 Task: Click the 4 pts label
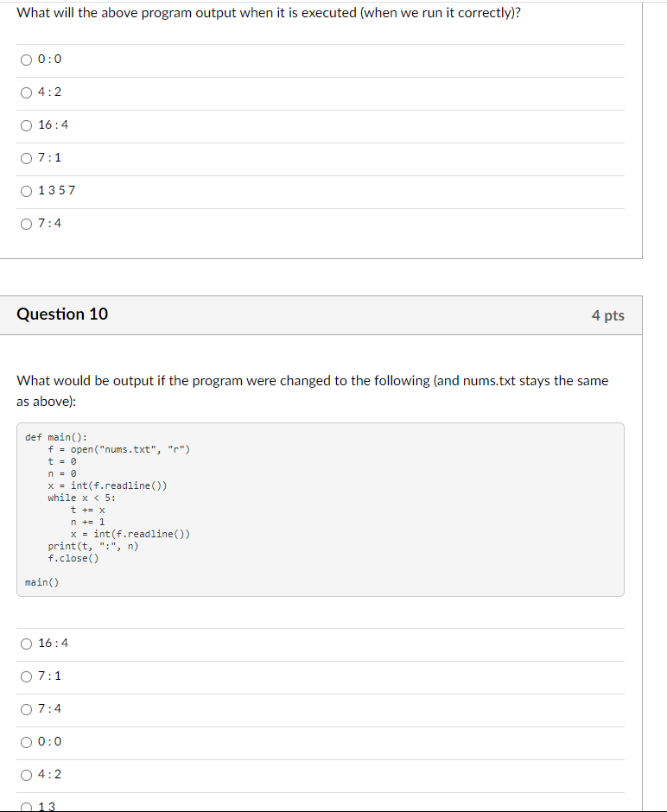(x=606, y=314)
